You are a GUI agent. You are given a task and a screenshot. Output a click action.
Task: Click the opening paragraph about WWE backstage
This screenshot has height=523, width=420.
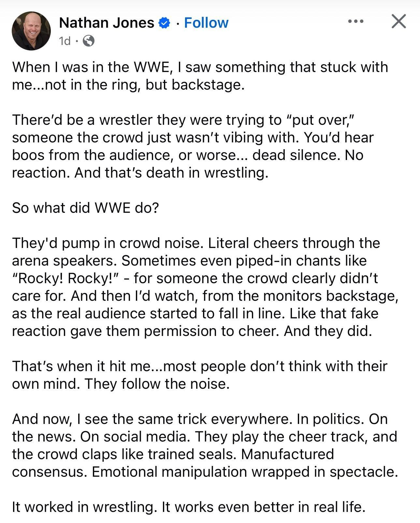[200, 76]
